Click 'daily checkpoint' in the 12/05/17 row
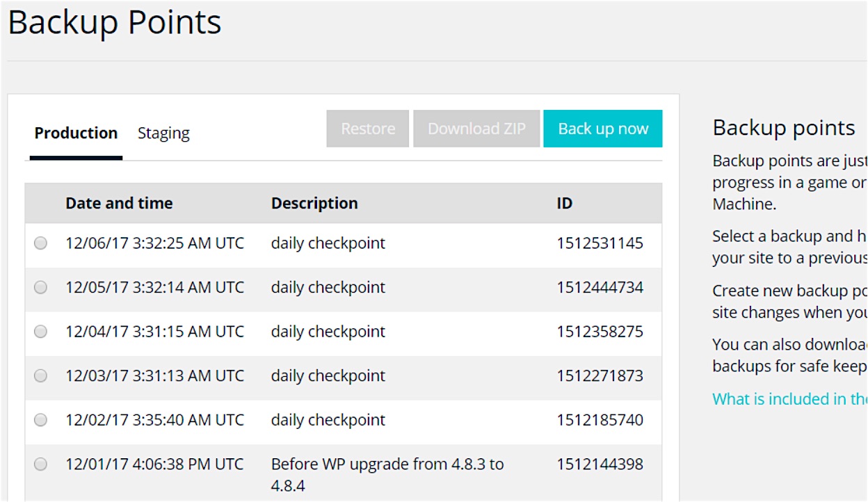868x502 pixels. (x=328, y=287)
